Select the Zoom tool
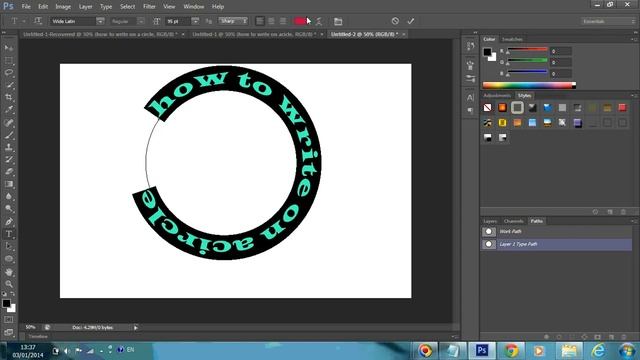 tap(9, 284)
